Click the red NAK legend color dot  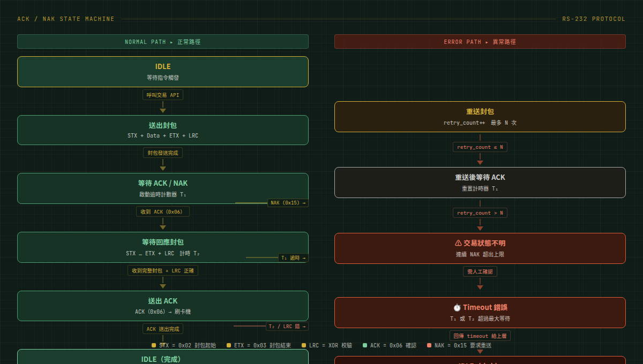click(429, 345)
